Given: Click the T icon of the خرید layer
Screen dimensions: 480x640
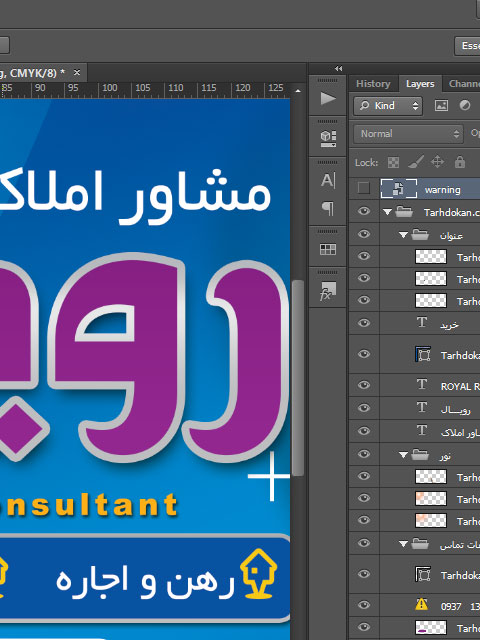Looking at the screenshot, I should (422, 323).
